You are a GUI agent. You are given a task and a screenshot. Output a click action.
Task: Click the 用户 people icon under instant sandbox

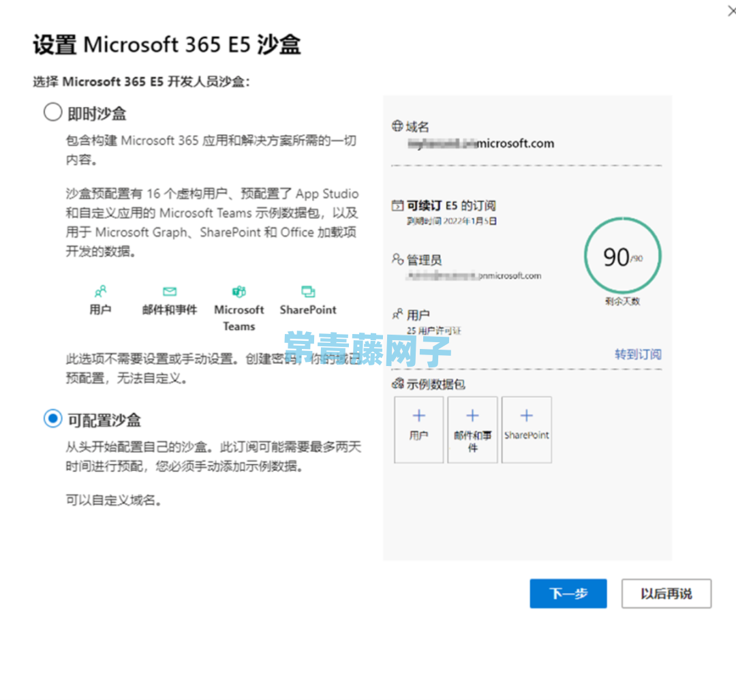click(x=100, y=292)
